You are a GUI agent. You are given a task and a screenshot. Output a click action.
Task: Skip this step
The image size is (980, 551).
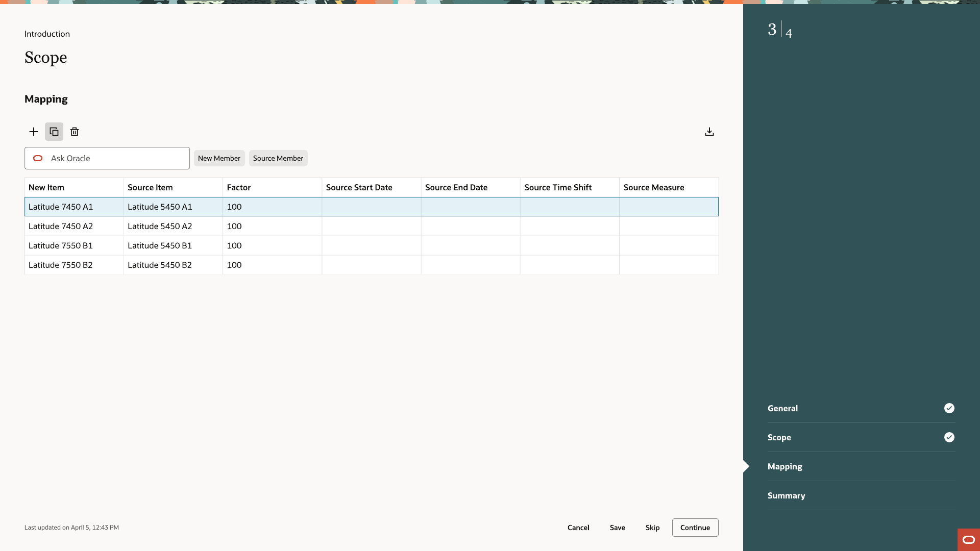(652, 528)
